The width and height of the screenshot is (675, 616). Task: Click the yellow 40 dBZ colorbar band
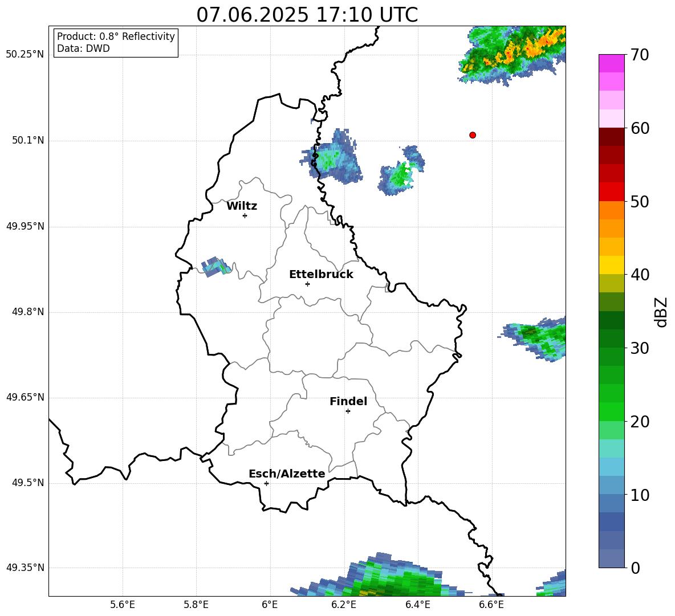click(x=612, y=265)
